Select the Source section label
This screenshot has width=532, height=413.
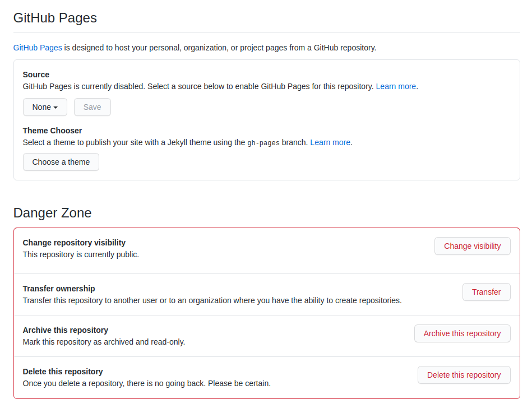pos(35,75)
